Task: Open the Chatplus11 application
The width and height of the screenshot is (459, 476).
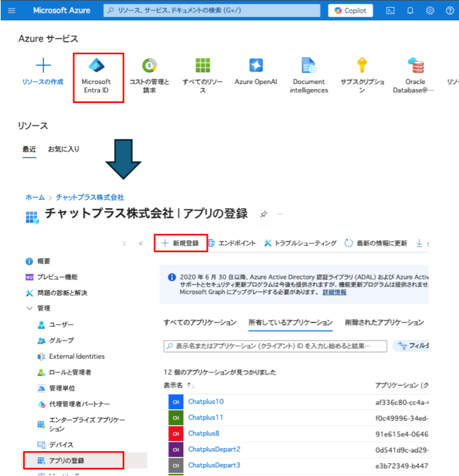Action: pyautogui.click(x=206, y=417)
